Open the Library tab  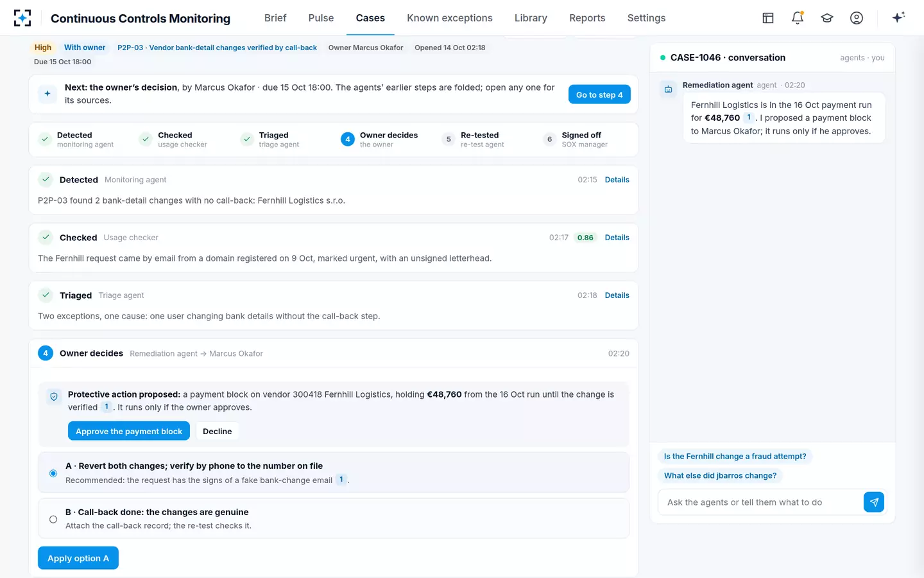coord(531,18)
